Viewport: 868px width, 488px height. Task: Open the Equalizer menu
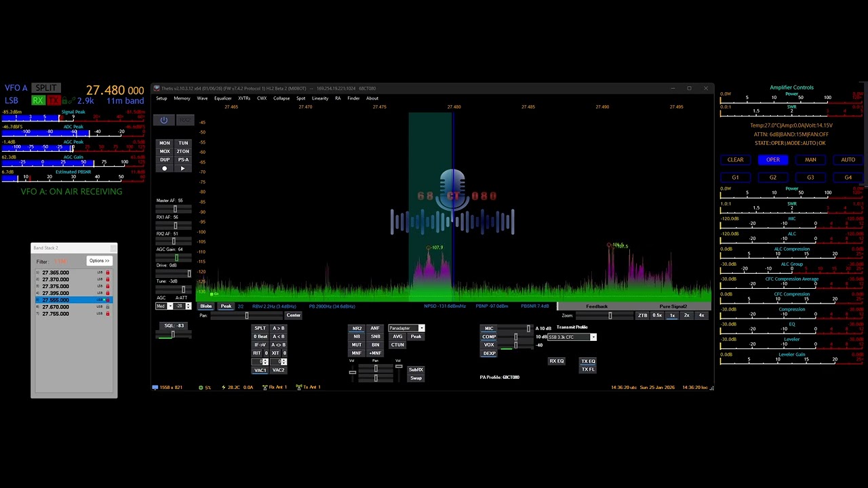pyautogui.click(x=223, y=98)
